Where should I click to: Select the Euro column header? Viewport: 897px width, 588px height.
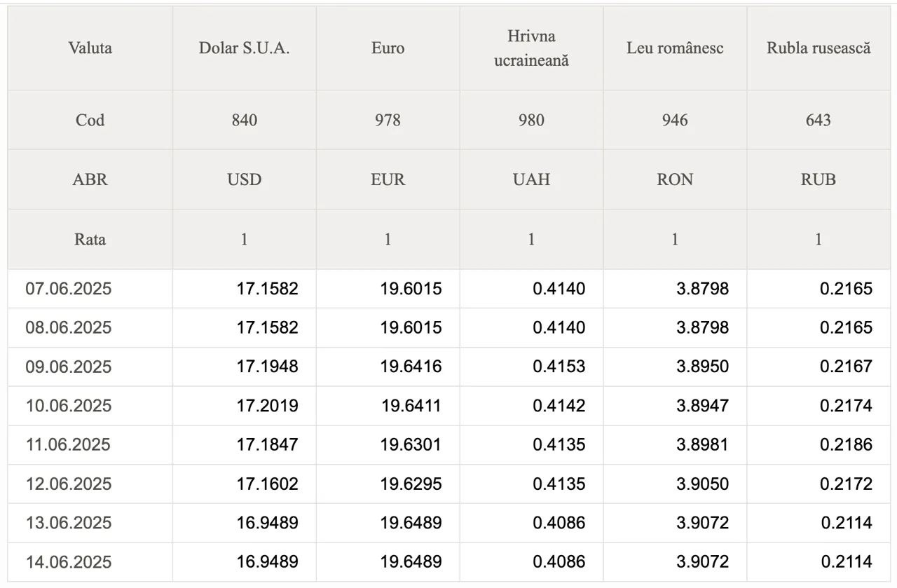pyautogui.click(x=388, y=48)
